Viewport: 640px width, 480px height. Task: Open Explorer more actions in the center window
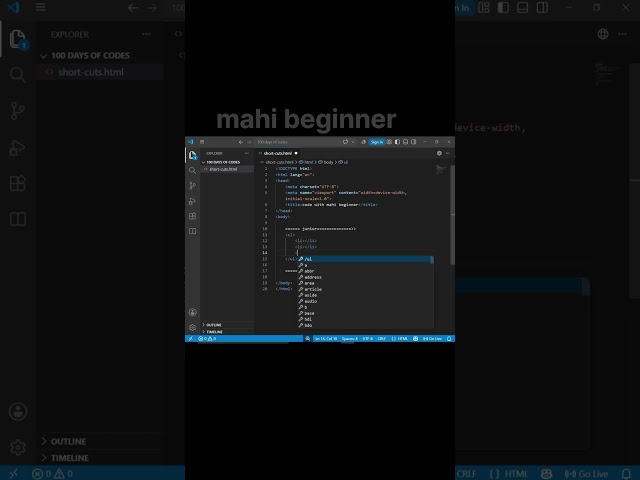point(247,153)
